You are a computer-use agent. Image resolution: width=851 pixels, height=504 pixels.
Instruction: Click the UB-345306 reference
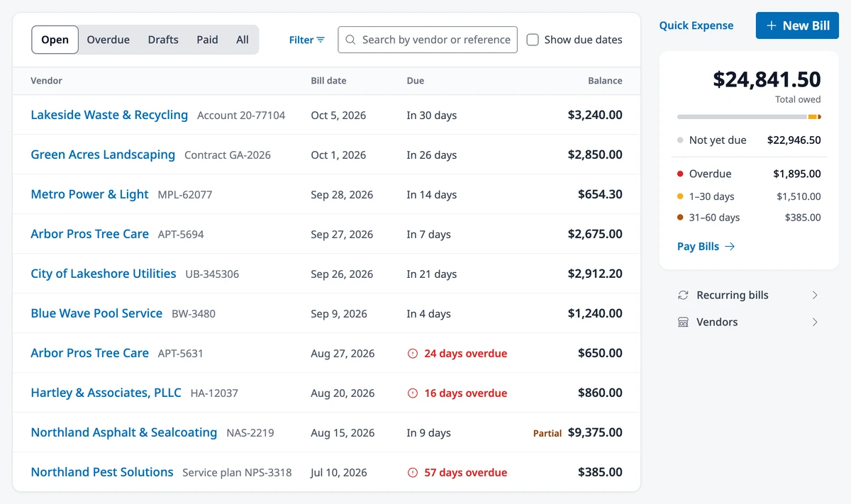(x=212, y=274)
